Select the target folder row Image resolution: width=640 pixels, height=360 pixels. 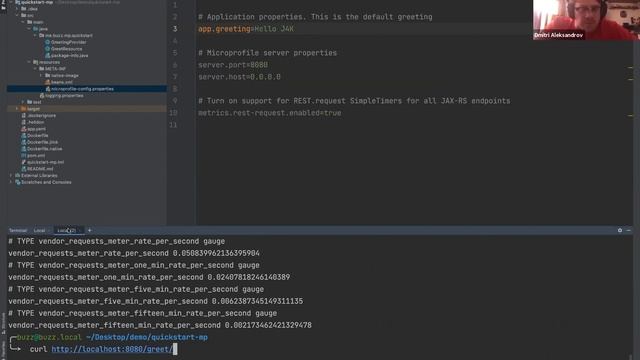[x=87, y=109]
